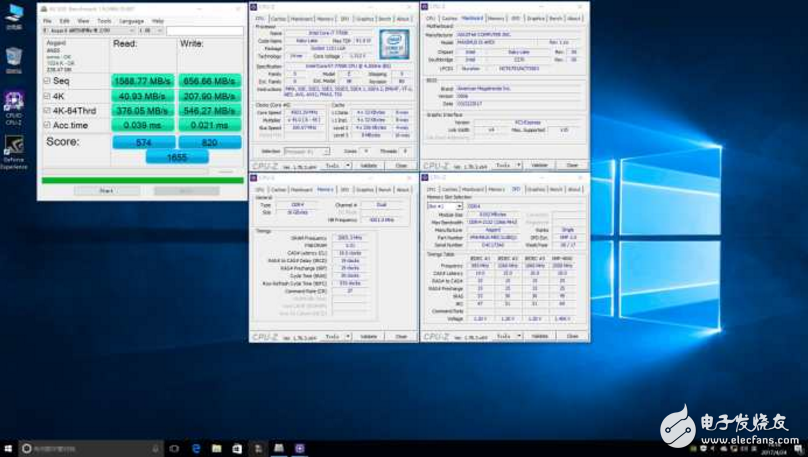Click Validate in the top-left CPU-Z window
The image size is (808, 457).
coord(368,166)
